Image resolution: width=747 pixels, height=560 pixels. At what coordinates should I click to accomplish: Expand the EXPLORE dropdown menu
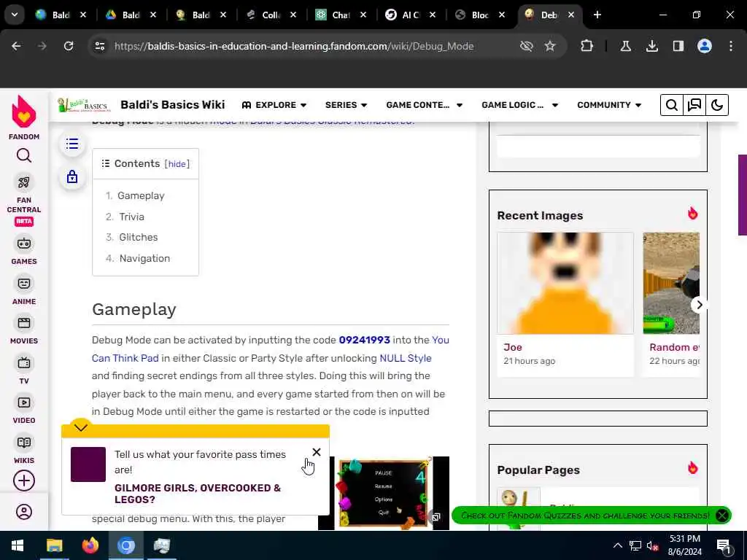coord(274,105)
